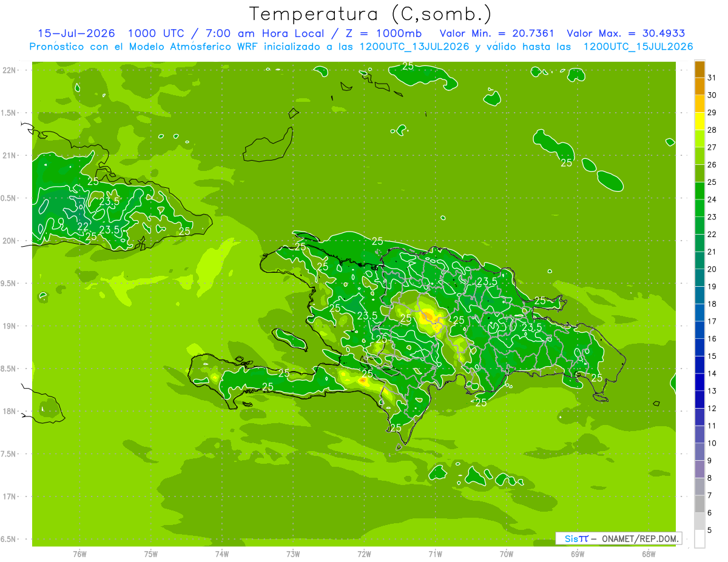Pick the yellow color bar segment between 28 and 29
Screen dimensions: 728x562
(x=699, y=121)
